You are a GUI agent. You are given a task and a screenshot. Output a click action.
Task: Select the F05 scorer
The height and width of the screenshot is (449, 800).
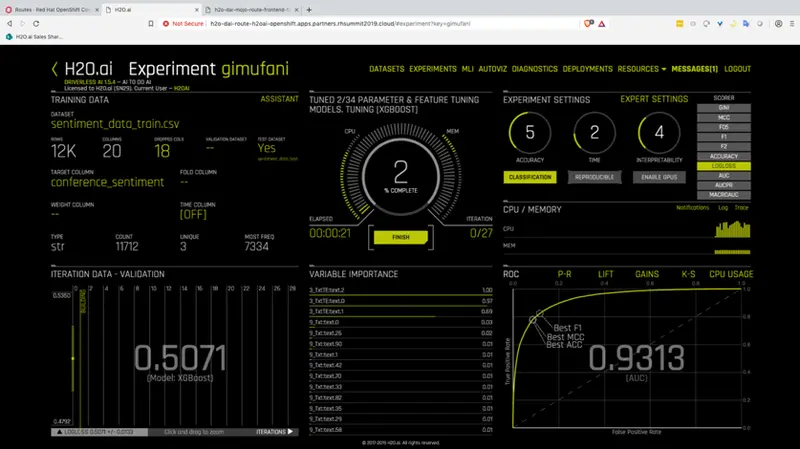(x=723, y=127)
